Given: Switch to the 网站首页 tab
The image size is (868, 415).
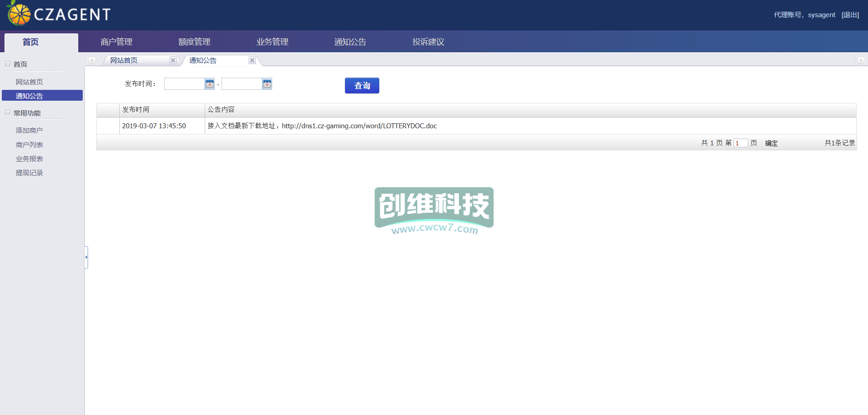Looking at the screenshot, I should tap(124, 60).
